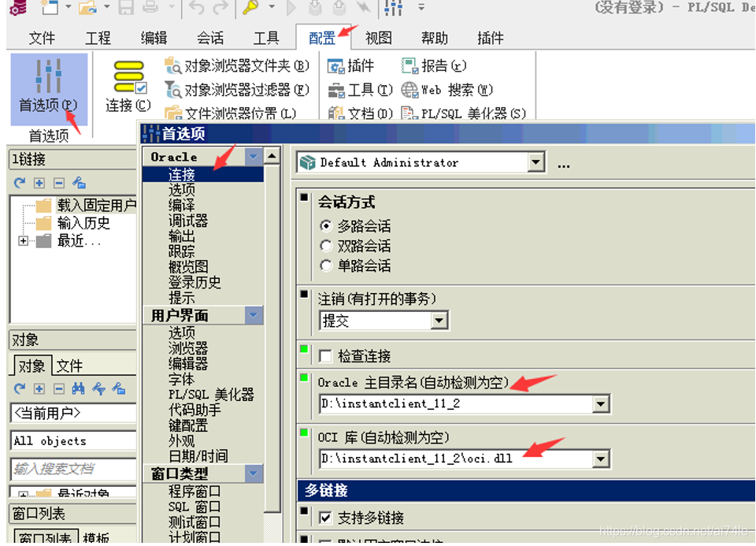This screenshot has height=546, width=756.
Task: Select SQL 窗口 under 窗口类型
Action: 195,507
